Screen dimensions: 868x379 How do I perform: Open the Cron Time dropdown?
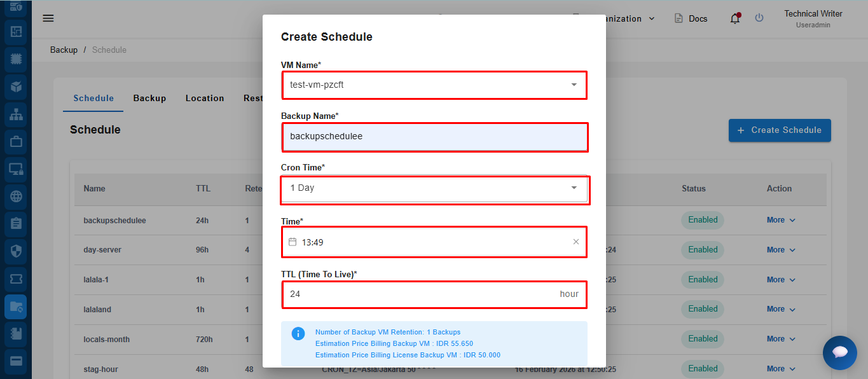pyautogui.click(x=574, y=188)
